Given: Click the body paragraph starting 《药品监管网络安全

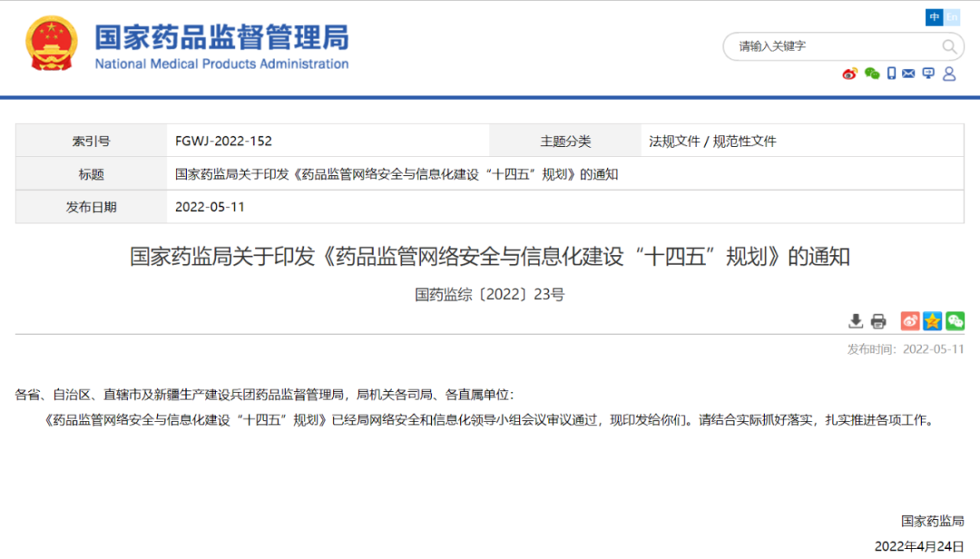Looking at the screenshot, I should (x=489, y=419).
